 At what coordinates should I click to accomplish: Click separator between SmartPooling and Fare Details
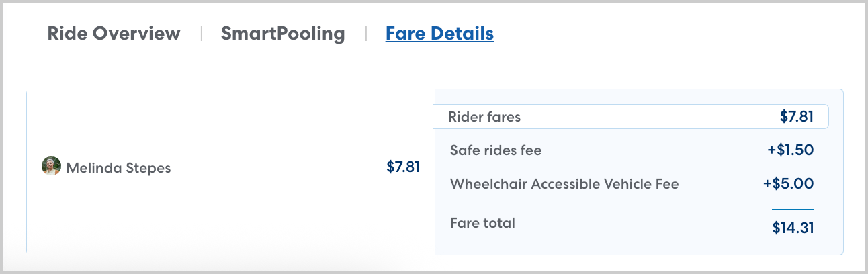(x=365, y=34)
